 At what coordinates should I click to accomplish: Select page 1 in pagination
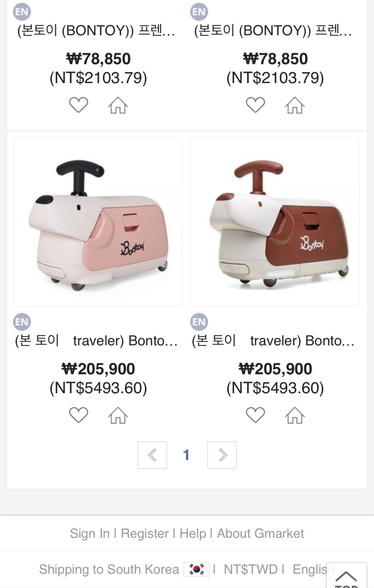[x=186, y=455]
